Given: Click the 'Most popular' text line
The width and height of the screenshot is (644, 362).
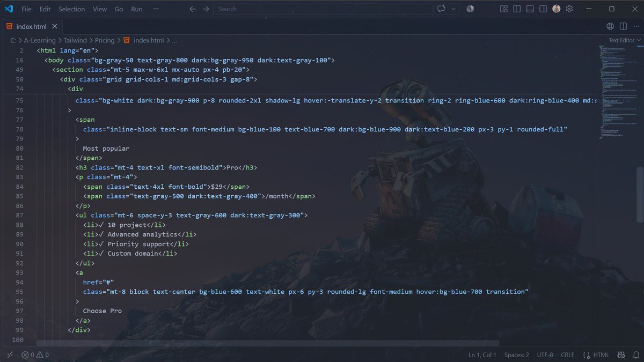Looking at the screenshot, I should tap(106, 148).
